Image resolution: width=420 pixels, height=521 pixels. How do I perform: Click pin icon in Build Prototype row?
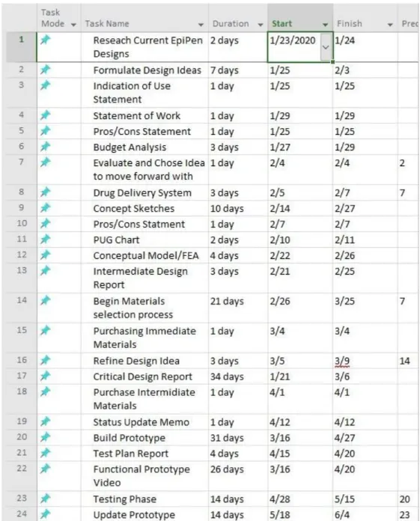click(x=45, y=437)
